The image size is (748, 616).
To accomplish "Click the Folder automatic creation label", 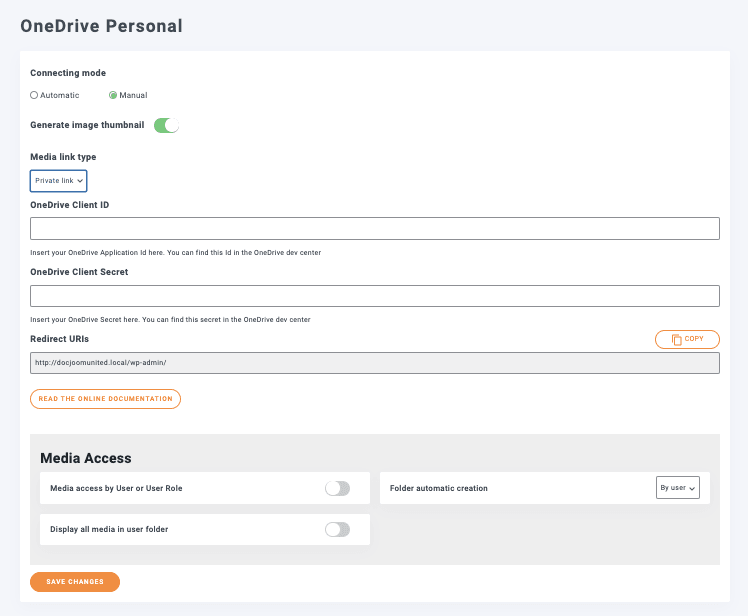I will click(x=439, y=488).
